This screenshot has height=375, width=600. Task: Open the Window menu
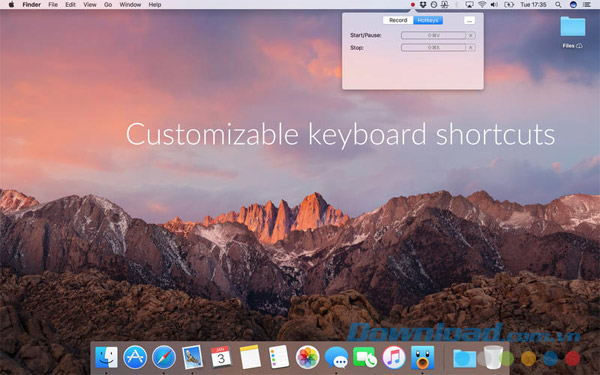click(x=130, y=5)
